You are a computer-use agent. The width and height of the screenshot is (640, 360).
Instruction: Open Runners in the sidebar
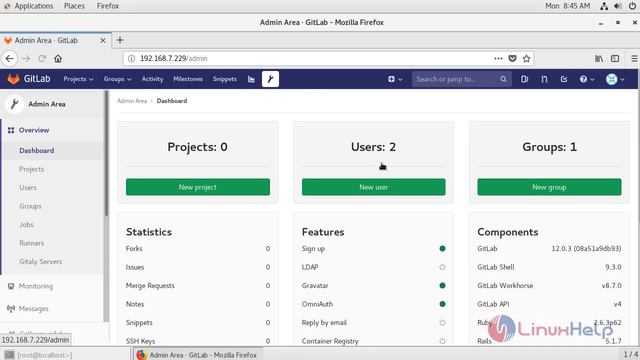[x=31, y=243]
